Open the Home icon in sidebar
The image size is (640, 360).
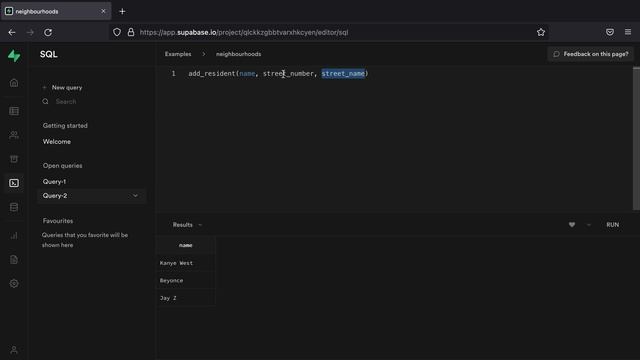(x=14, y=83)
